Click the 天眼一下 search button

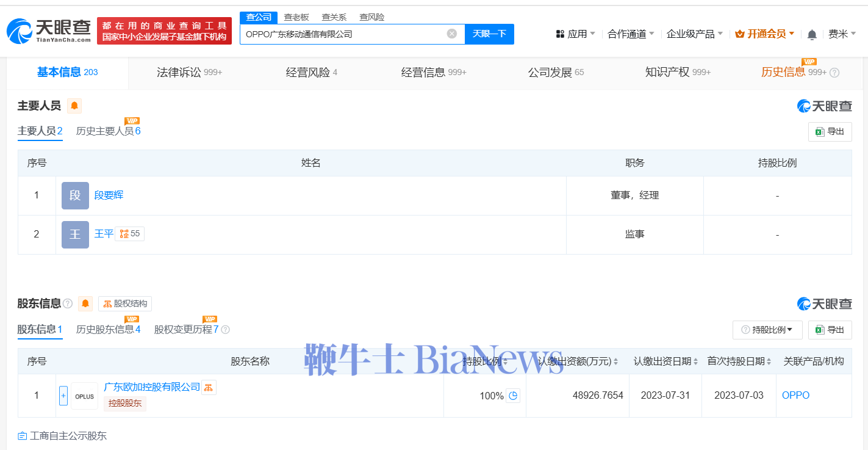(489, 34)
